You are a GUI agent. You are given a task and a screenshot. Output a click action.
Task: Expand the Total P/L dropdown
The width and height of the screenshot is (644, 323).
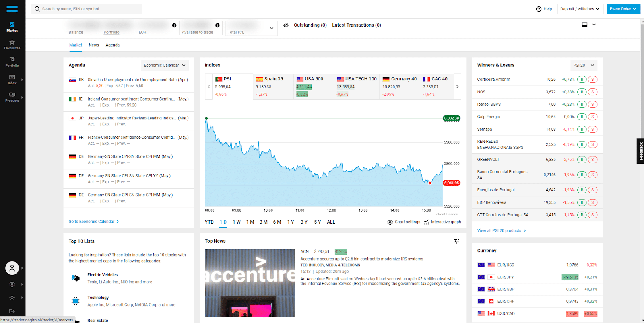coord(251,28)
